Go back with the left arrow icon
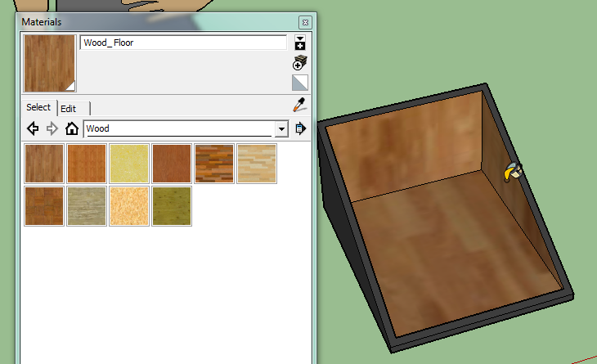Image resolution: width=597 pixels, height=364 pixels. pyautogui.click(x=34, y=128)
